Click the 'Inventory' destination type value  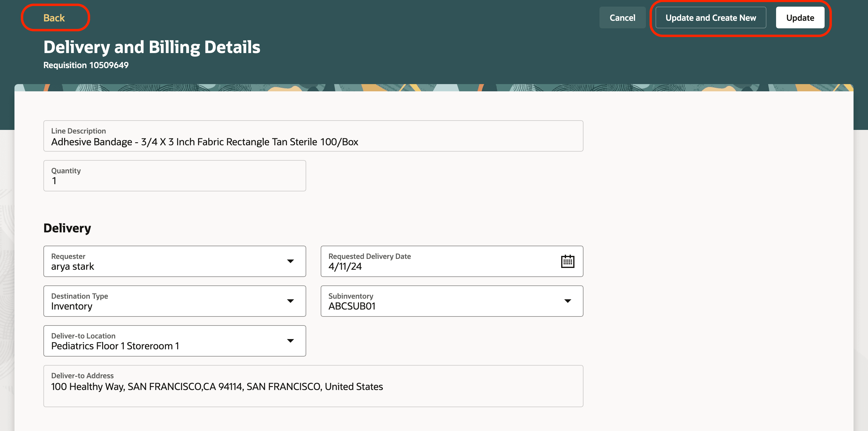[x=71, y=306]
